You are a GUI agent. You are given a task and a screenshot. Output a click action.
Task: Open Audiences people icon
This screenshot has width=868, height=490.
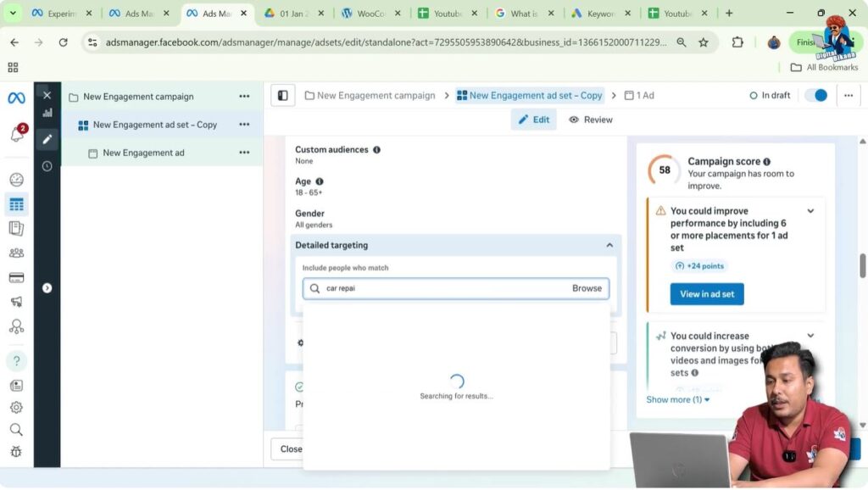pyautogui.click(x=17, y=253)
